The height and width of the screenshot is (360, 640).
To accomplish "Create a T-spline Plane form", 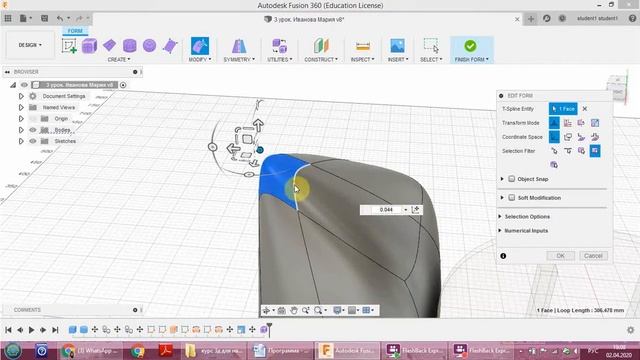I will pyautogui.click(x=109, y=45).
